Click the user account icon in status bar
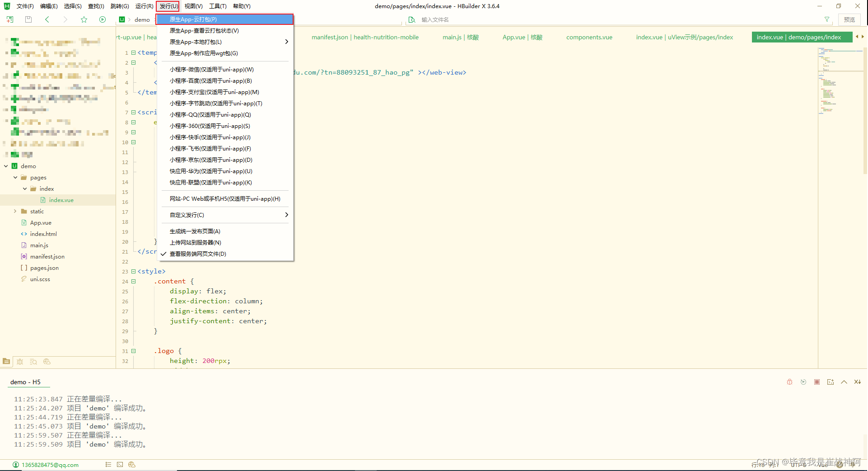This screenshot has height=471, width=868. pos(16,465)
